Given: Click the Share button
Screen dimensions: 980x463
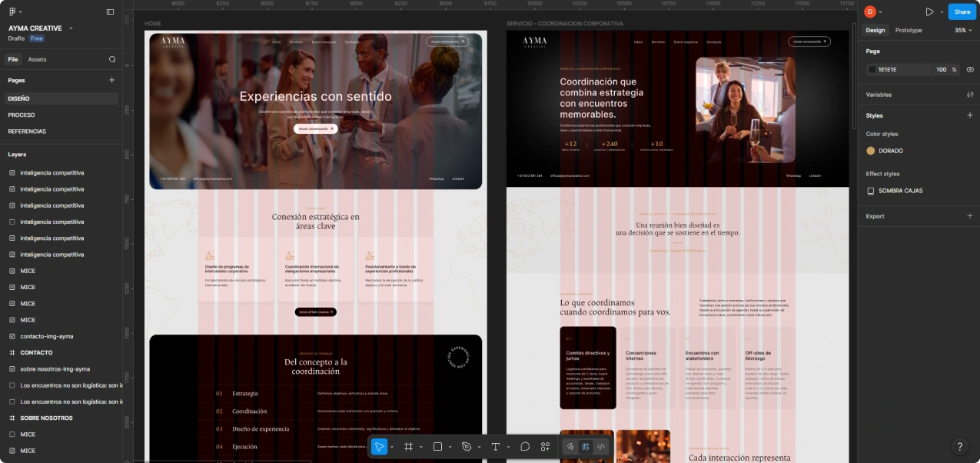Looking at the screenshot, I should point(962,12).
